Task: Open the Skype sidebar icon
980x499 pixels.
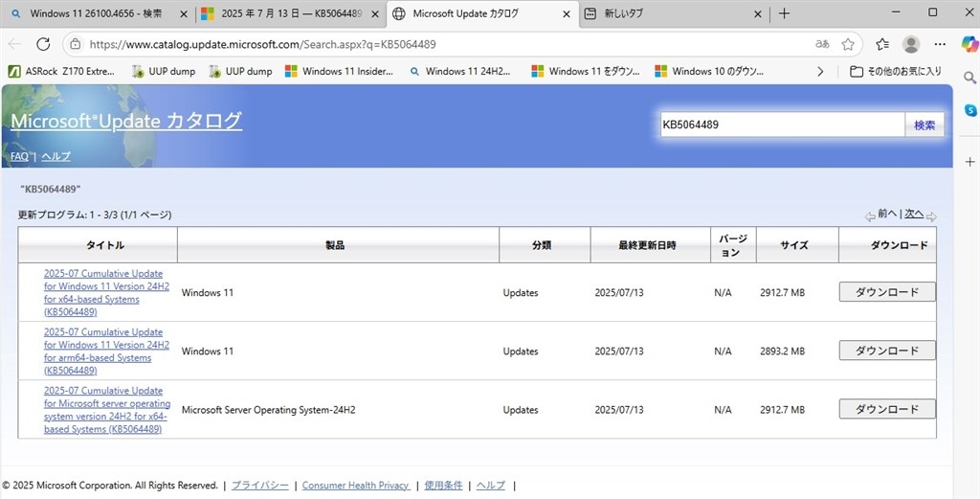Action: [970, 110]
